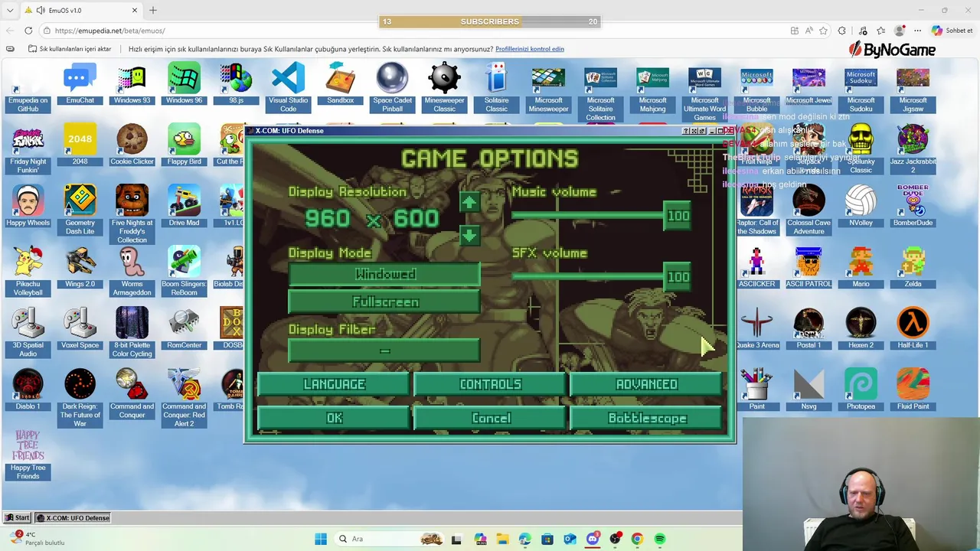
Task: Launch Pikachu Volleyball icon
Action: (x=28, y=272)
